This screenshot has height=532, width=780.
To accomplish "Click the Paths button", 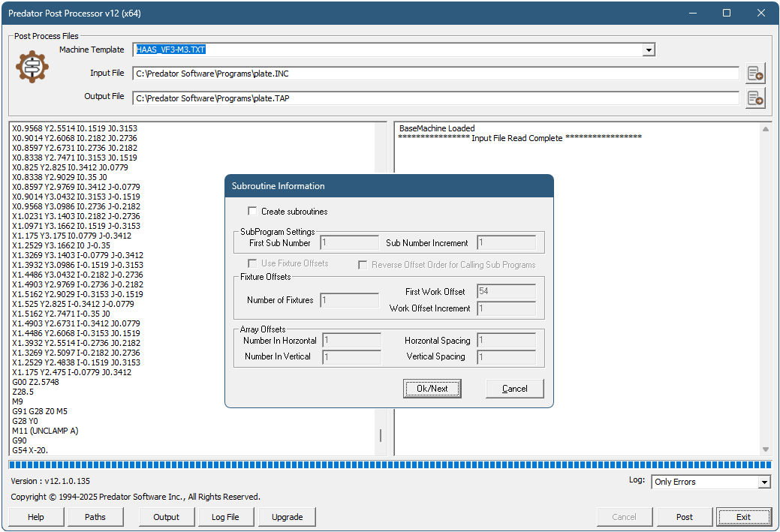I will [95, 517].
